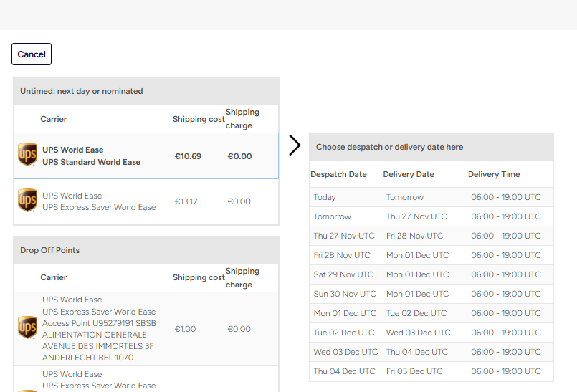The height and width of the screenshot is (392, 577).
Task: Click UPS logo beside UPS Standard World Ease
Action: click(x=28, y=155)
